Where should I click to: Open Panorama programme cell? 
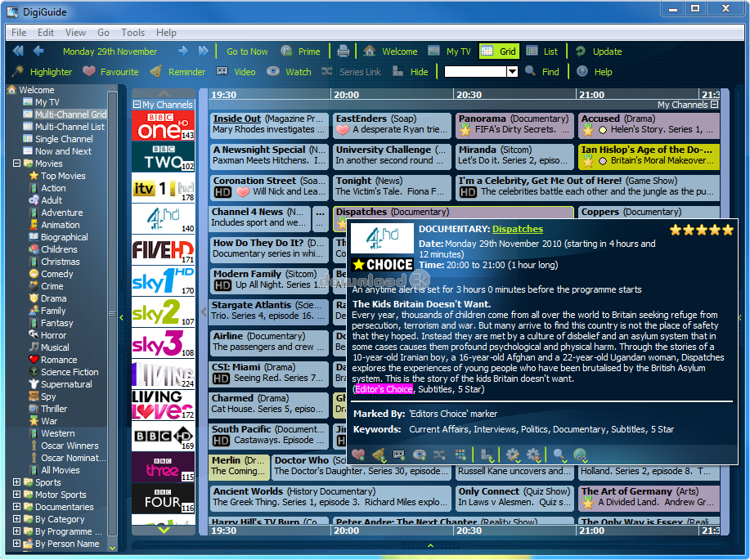514,124
